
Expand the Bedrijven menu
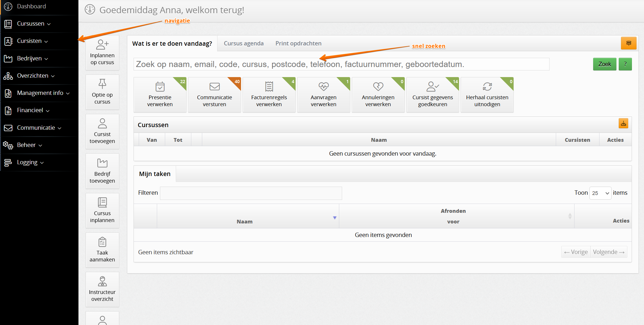point(32,59)
